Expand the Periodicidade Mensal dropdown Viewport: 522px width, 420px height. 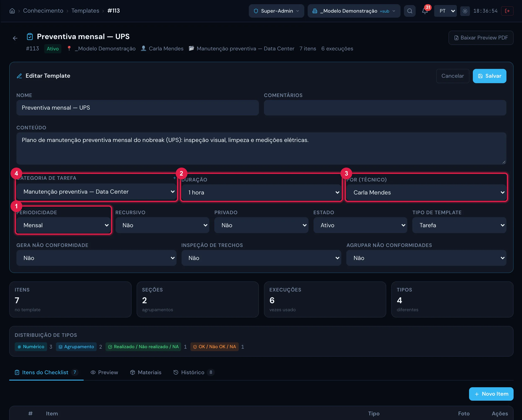click(63, 225)
